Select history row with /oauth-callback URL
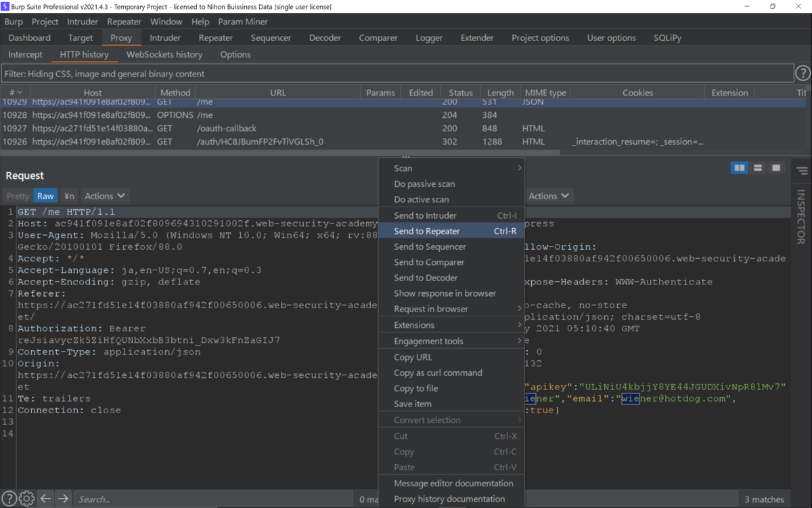This screenshot has width=812, height=508. point(403,128)
